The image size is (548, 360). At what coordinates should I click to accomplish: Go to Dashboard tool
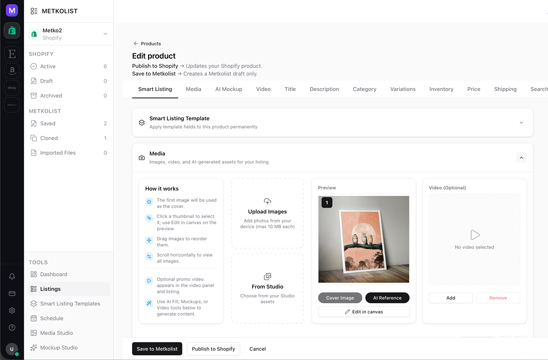(68, 274)
